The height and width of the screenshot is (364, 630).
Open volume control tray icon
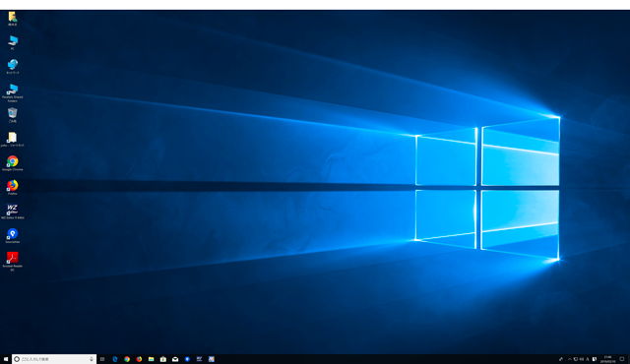point(582,359)
